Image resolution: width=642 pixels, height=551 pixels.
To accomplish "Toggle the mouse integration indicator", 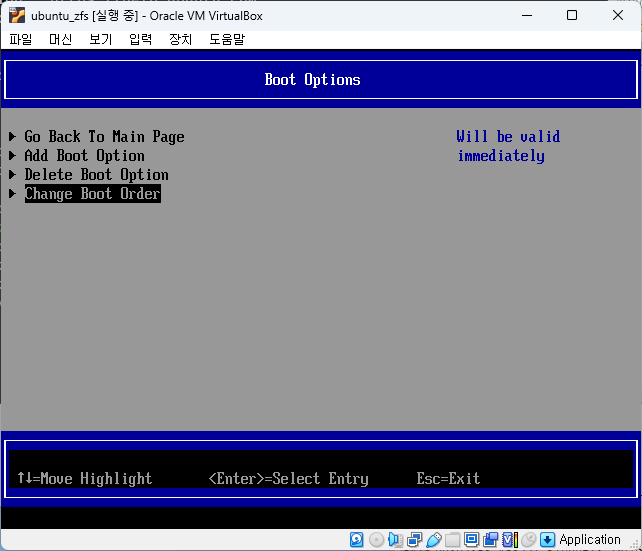I will [528, 540].
